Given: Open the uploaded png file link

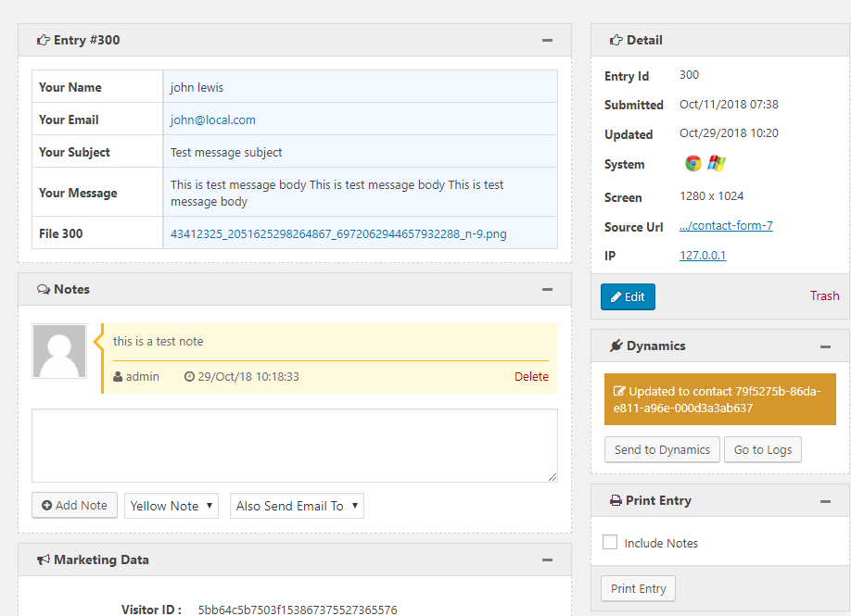Looking at the screenshot, I should [338, 233].
